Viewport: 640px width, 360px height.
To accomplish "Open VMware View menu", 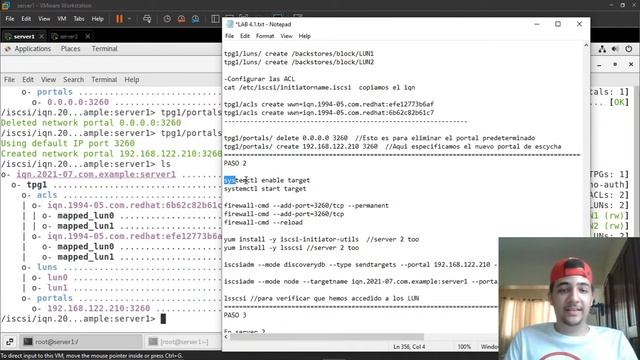I will [44, 19].
